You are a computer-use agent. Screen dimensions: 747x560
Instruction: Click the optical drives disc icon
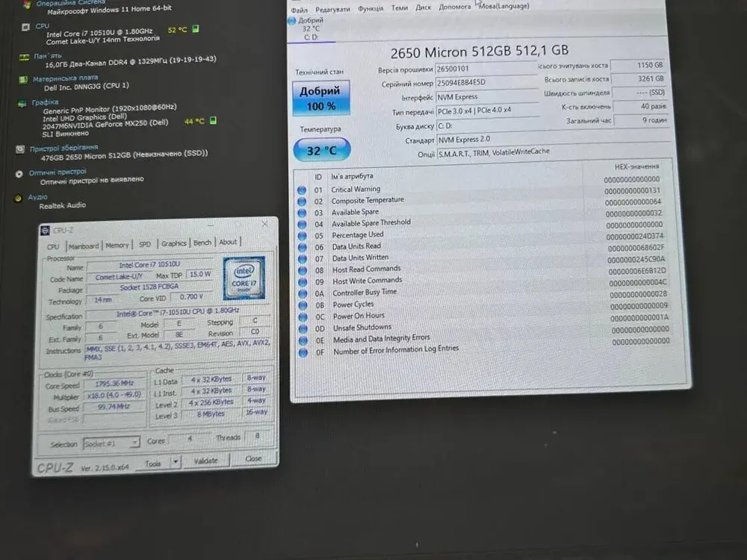(19, 173)
